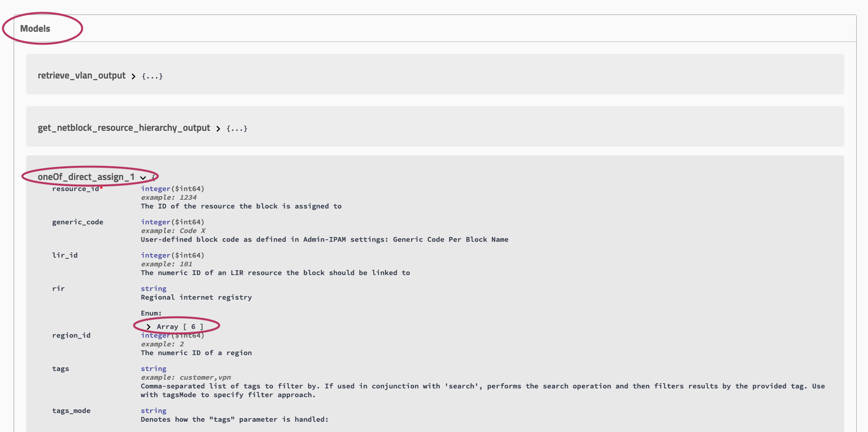This screenshot has width=868, height=432.
Task: Click the lir_id property name
Action: pos(65,255)
